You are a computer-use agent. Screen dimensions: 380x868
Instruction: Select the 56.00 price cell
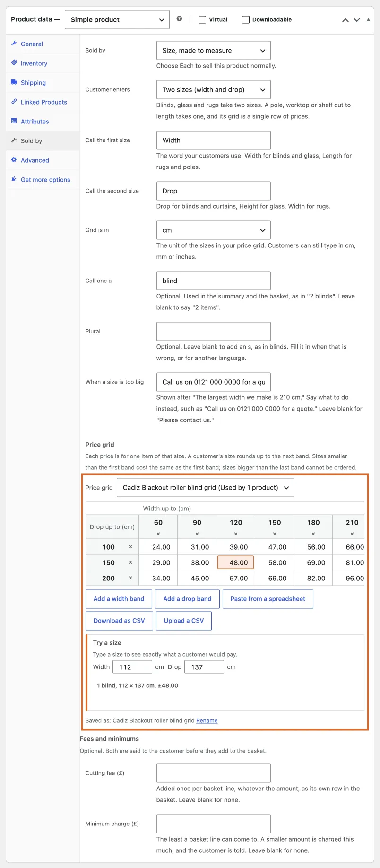coord(313,547)
